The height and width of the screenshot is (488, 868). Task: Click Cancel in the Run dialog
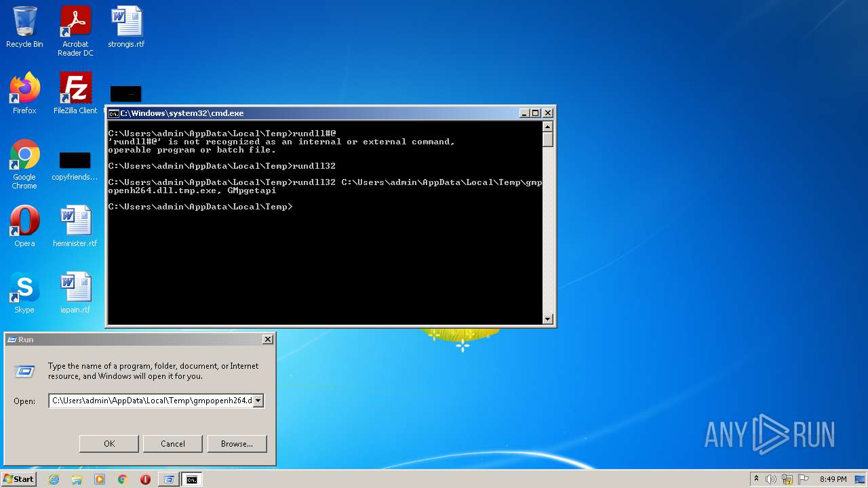click(x=173, y=444)
